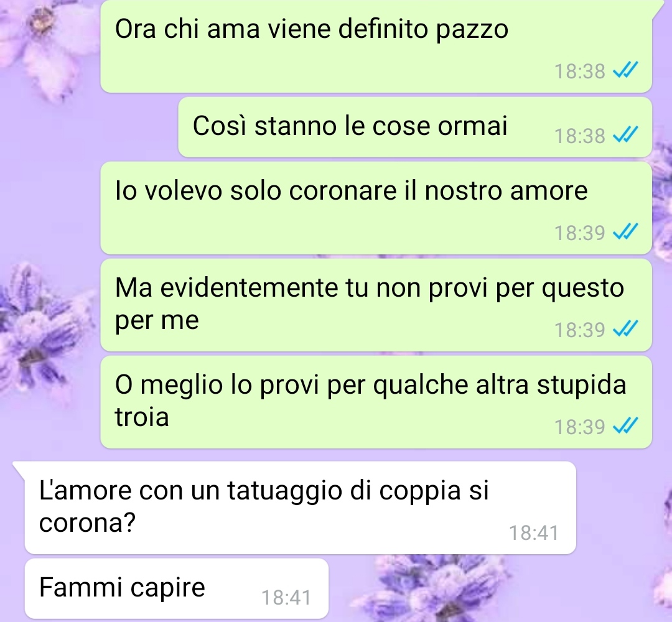
Task: Tap the 18:39 timestamp on 'coronare' message
Action: click(x=579, y=233)
